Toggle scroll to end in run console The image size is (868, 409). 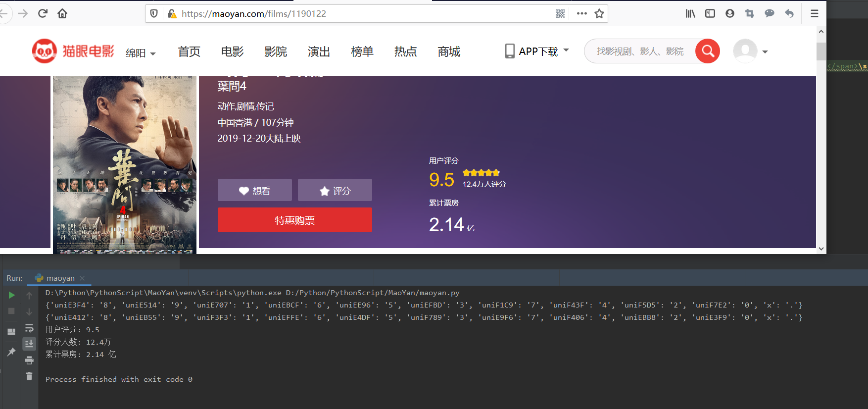coord(29,344)
